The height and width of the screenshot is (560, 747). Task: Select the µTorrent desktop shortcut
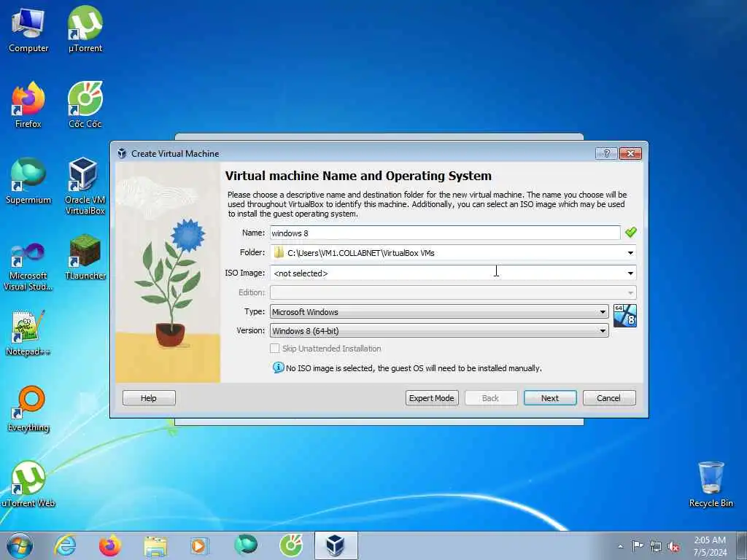(85, 29)
